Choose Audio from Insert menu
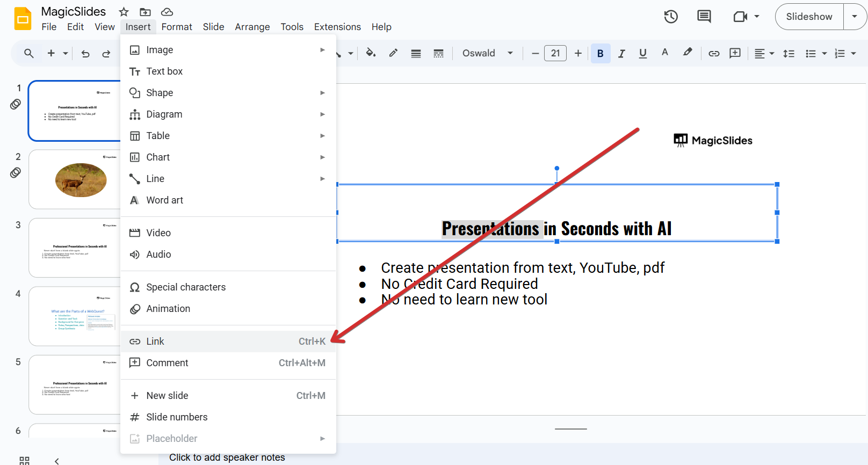868x465 pixels. coord(228,255)
